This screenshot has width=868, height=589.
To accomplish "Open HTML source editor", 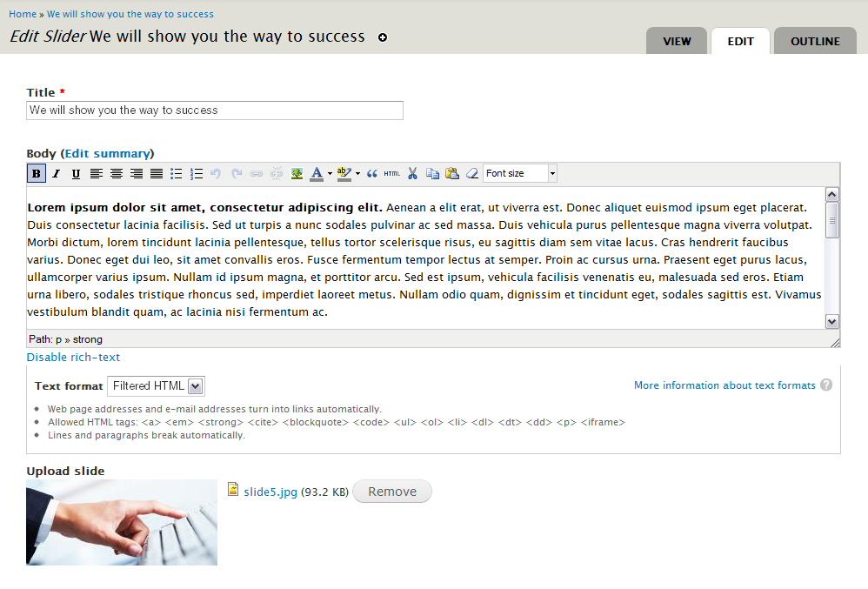I will [392, 174].
